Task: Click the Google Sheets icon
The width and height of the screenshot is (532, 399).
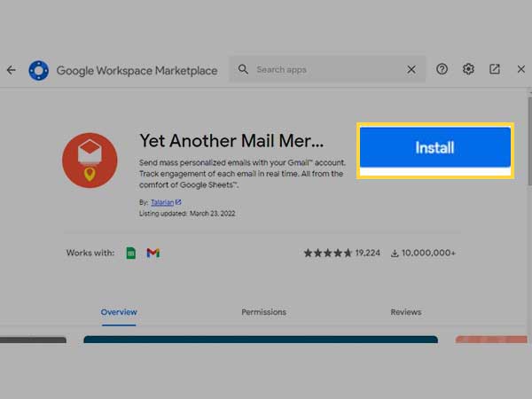Action: click(131, 253)
